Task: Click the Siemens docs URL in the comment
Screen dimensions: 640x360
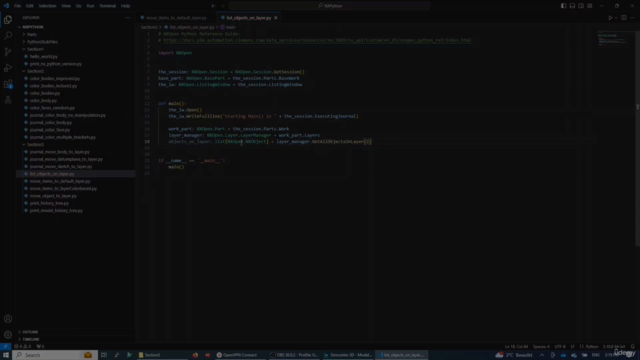Action: pyautogui.click(x=317, y=40)
